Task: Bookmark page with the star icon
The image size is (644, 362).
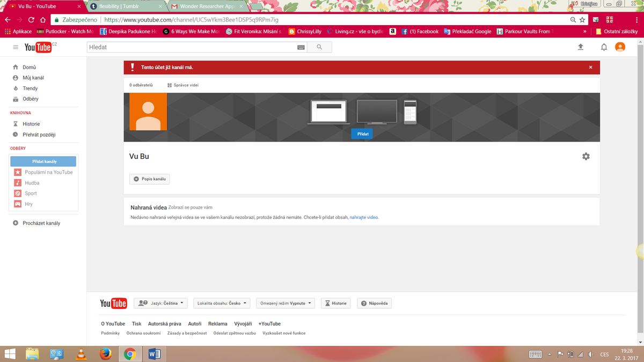Action: (x=582, y=20)
